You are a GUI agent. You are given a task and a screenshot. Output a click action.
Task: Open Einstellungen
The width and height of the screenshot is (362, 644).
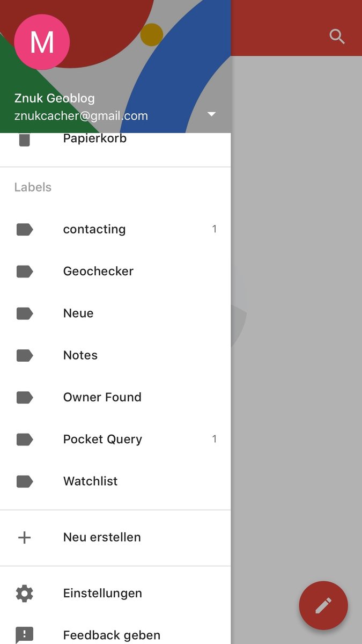115,593
